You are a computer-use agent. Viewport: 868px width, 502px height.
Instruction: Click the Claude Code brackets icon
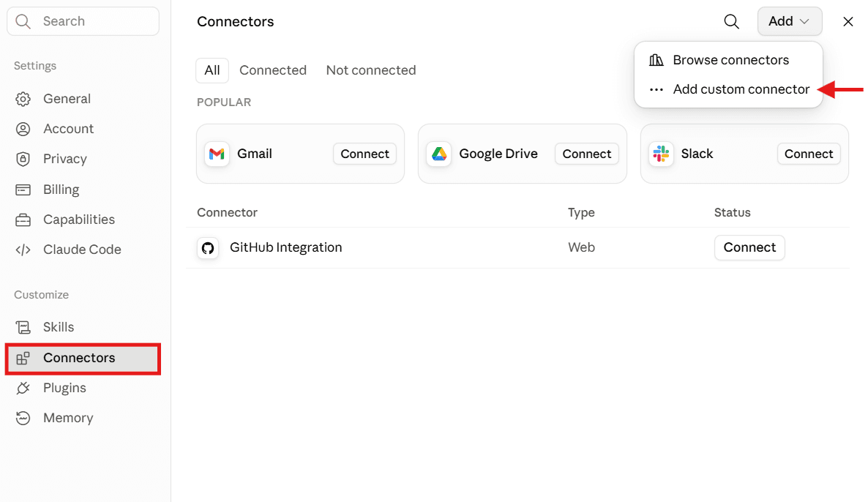(x=23, y=250)
